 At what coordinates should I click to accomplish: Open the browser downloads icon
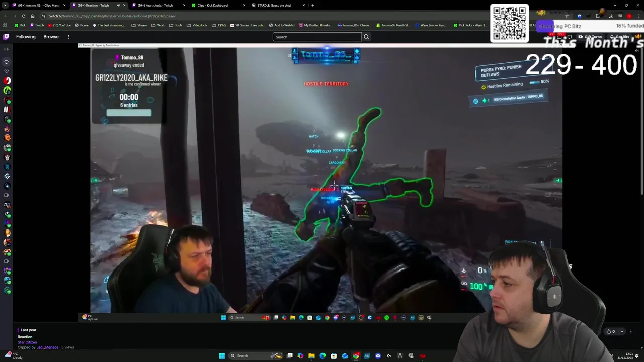point(611,16)
